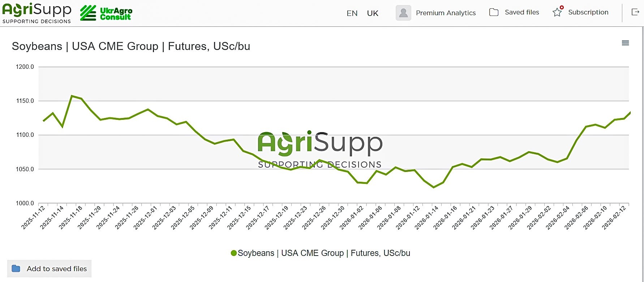Open the chart hamburger context menu
This screenshot has width=644, height=282.
[625, 43]
